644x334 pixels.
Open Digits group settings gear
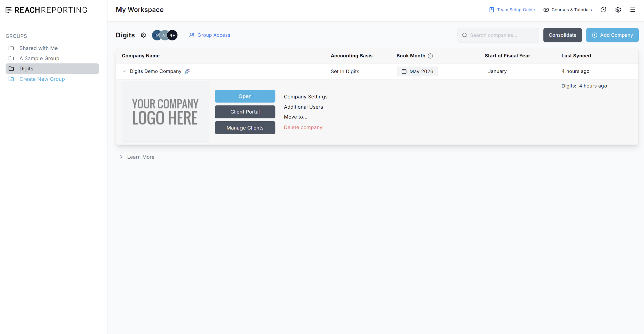(x=143, y=35)
